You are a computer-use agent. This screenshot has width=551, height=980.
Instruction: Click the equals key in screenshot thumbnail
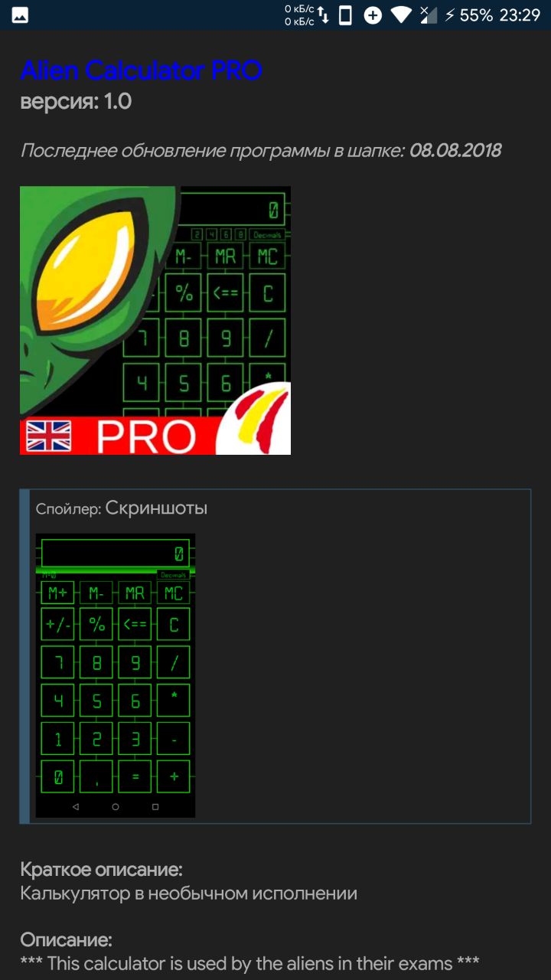coord(135,776)
